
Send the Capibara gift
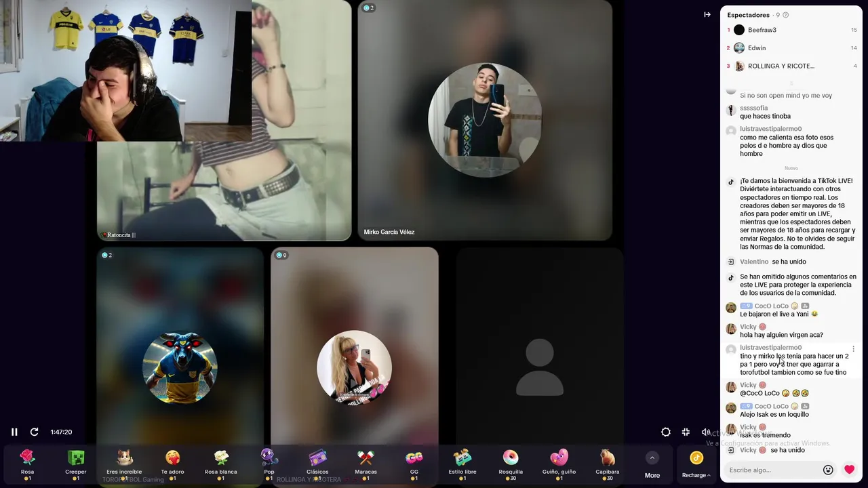pyautogui.click(x=608, y=465)
